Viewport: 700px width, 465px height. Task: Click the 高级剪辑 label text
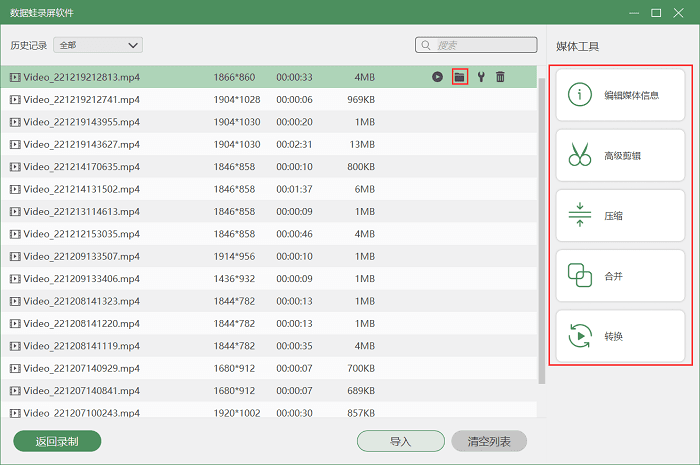[x=622, y=156]
